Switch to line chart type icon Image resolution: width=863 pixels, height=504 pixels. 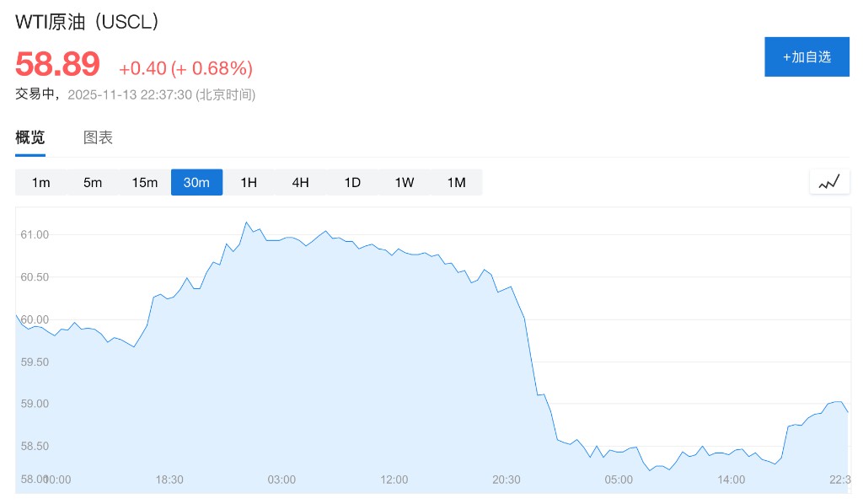pos(829,182)
